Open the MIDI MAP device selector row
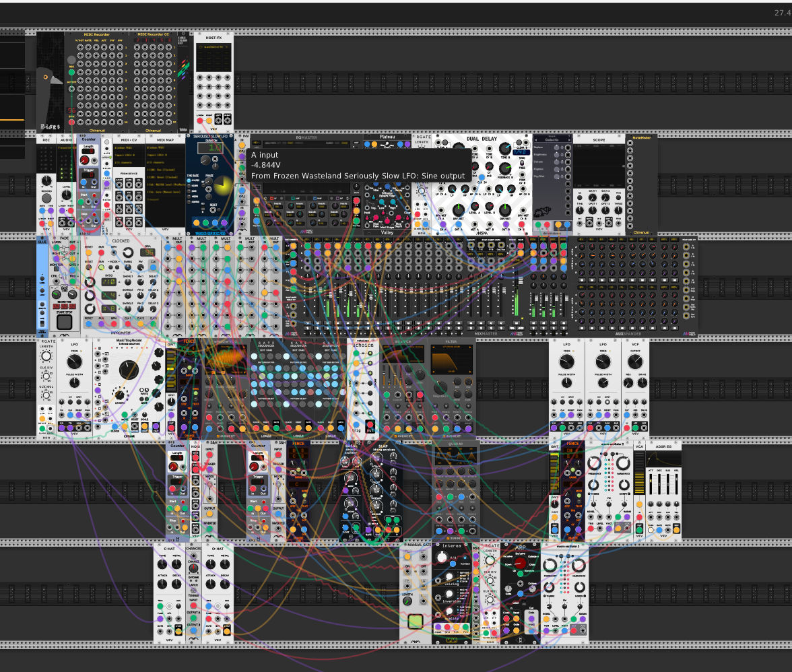 165,154
